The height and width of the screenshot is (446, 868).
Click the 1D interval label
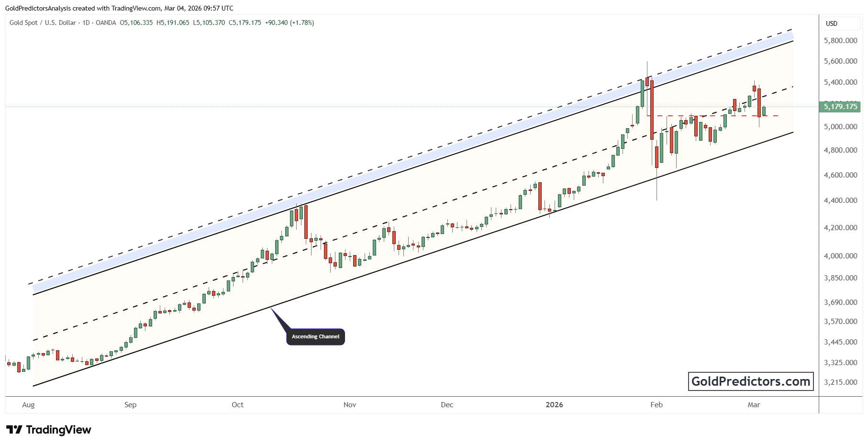(x=86, y=22)
